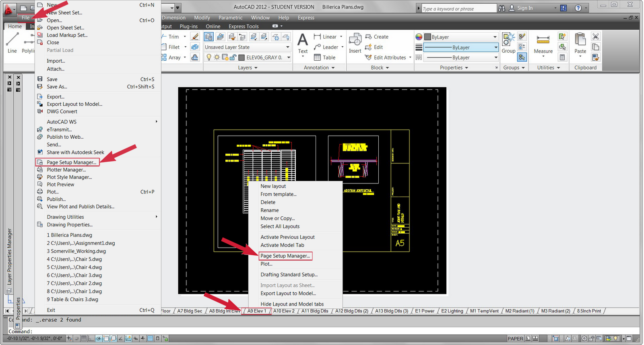Click the ByLayer object color swatch
Screen dimensions: 644x345
click(x=427, y=37)
